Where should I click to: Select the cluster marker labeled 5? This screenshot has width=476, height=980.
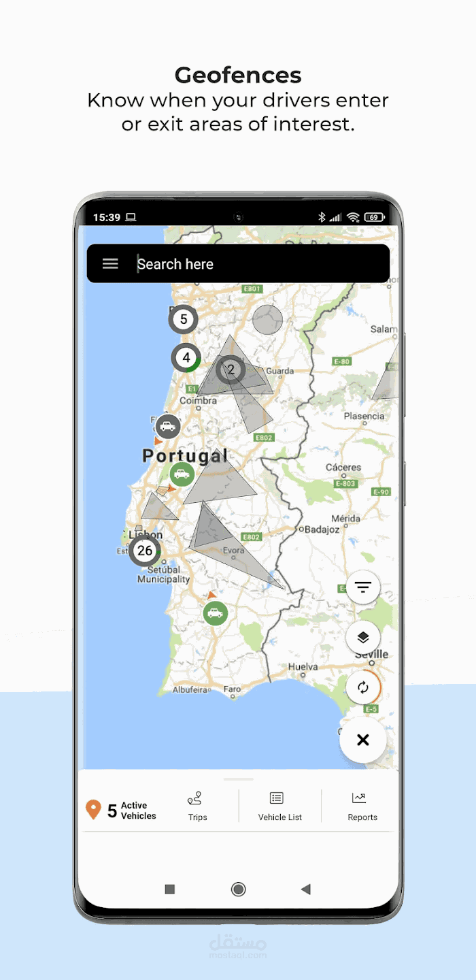pos(183,319)
